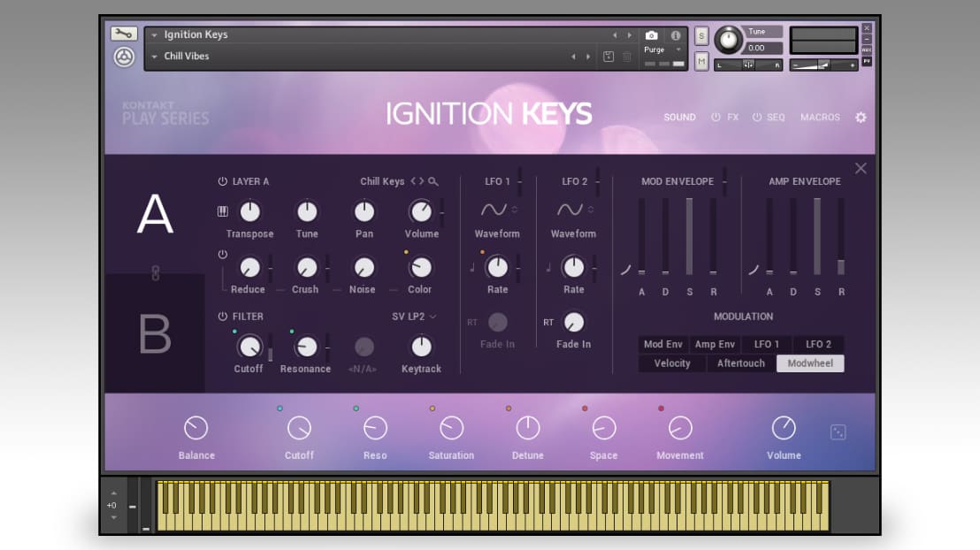Click the dice randomize icon near Volume macro
The width and height of the screenshot is (980, 550).
click(838, 433)
